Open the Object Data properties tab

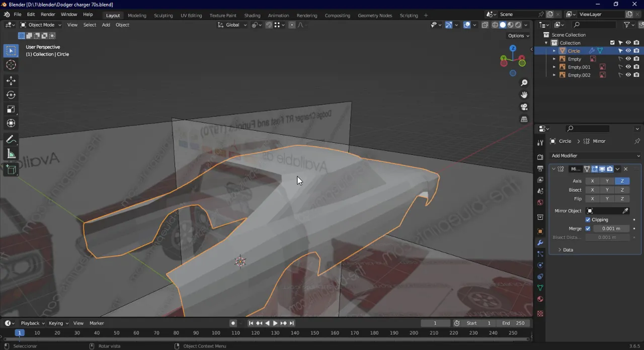pos(540,288)
